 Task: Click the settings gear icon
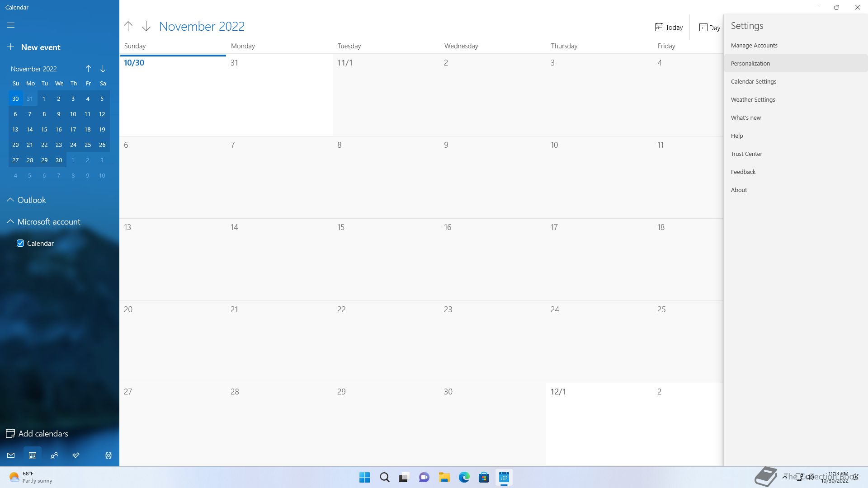click(108, 455)
